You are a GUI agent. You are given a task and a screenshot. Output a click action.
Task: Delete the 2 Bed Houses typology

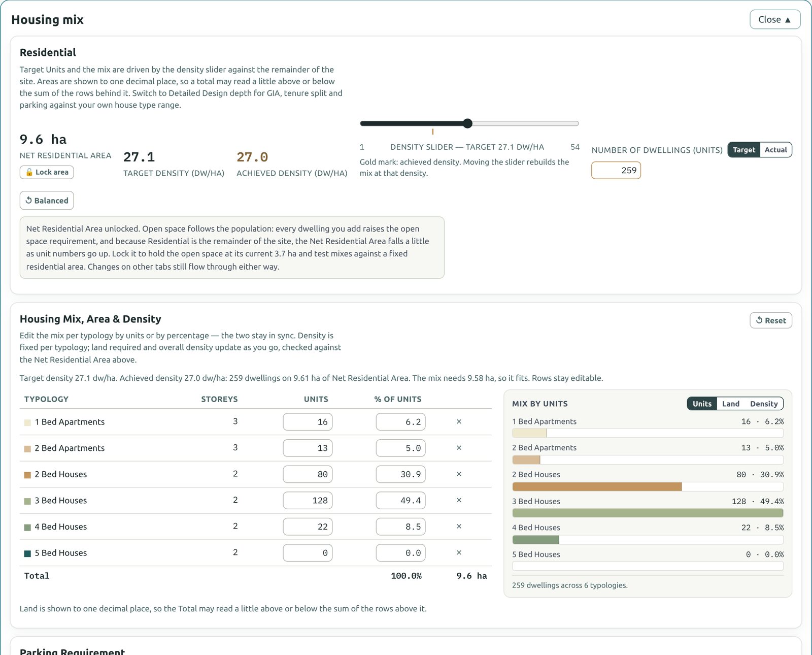459,474
